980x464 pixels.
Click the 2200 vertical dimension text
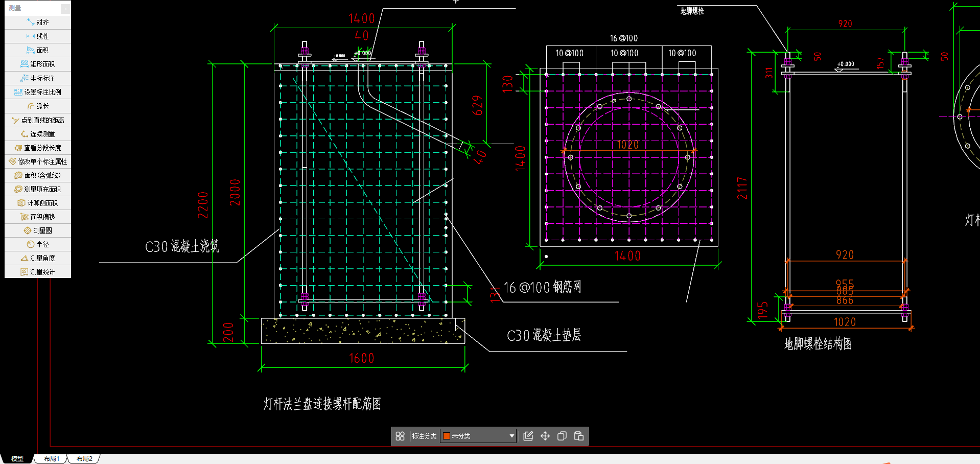point(203,205)
